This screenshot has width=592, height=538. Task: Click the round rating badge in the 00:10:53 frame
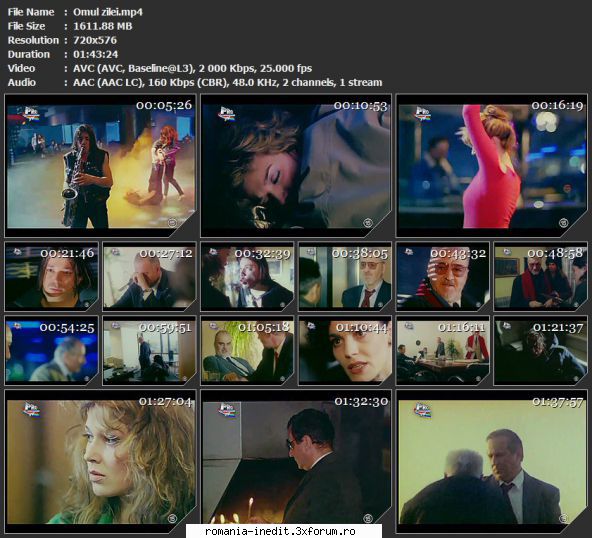coord(368,223)
